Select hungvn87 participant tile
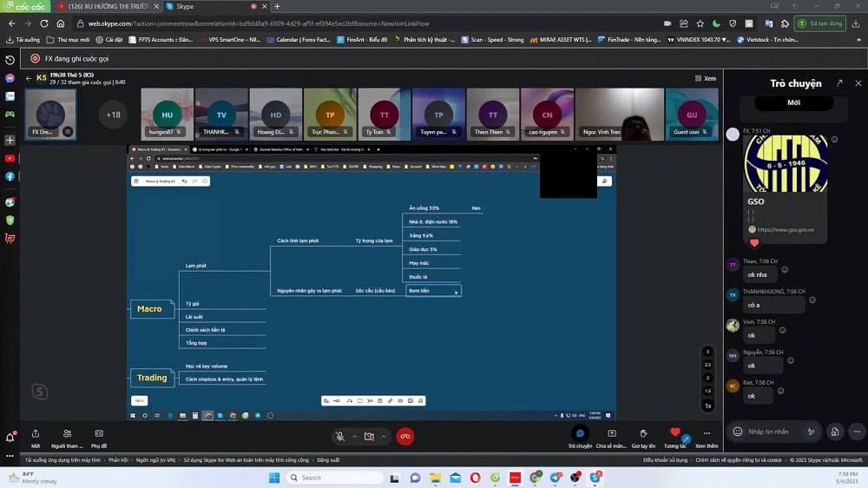This screenshot has height=488, width=868. click(x=167, y=114)
